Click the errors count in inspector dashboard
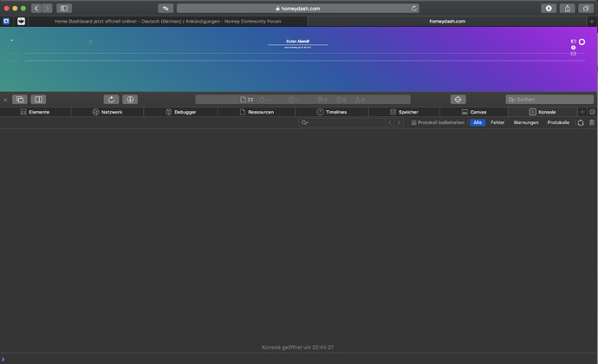This screenshot has height=364, width=598. (341, 99)
